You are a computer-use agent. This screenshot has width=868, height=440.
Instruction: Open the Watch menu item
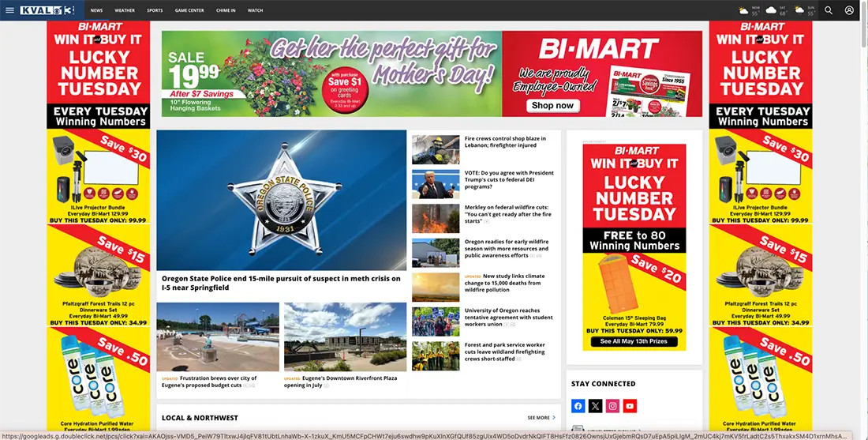click(x=255, y=10)
